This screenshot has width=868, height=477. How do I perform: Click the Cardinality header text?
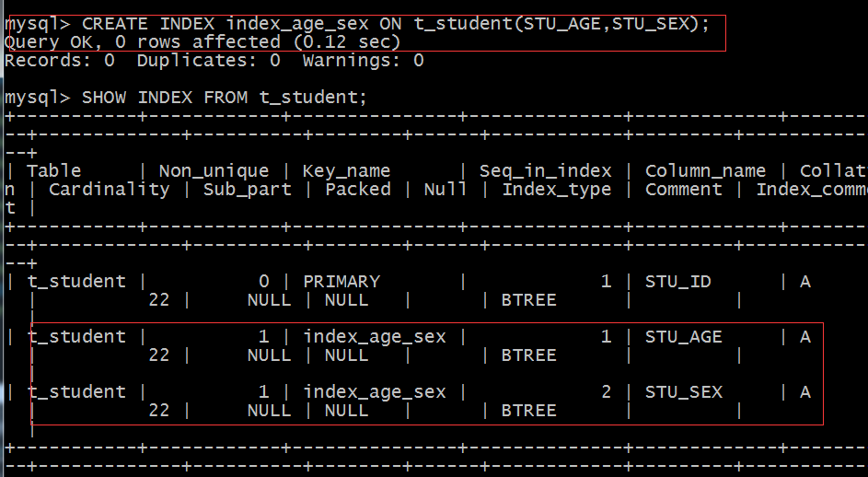[109, 190]
